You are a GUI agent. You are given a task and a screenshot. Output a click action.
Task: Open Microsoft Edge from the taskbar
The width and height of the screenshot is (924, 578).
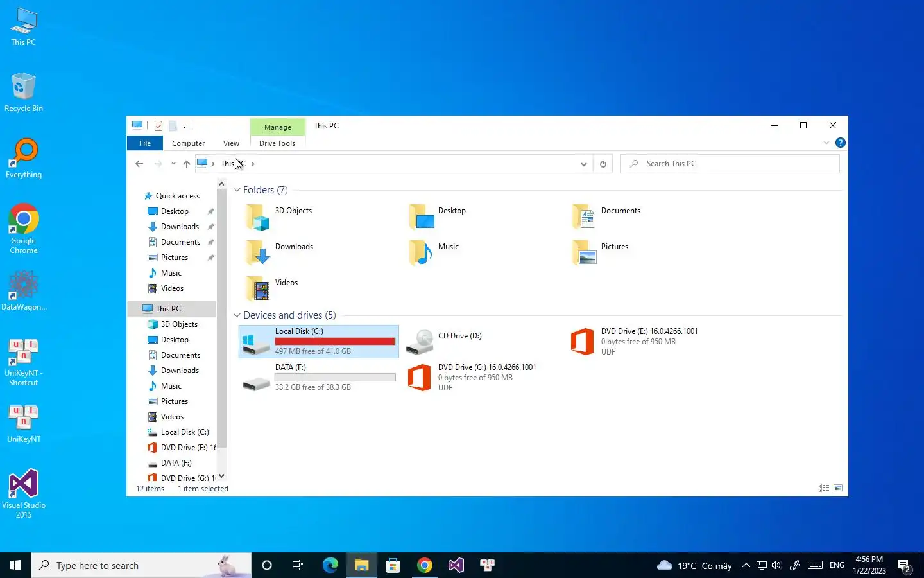[330, 565]
